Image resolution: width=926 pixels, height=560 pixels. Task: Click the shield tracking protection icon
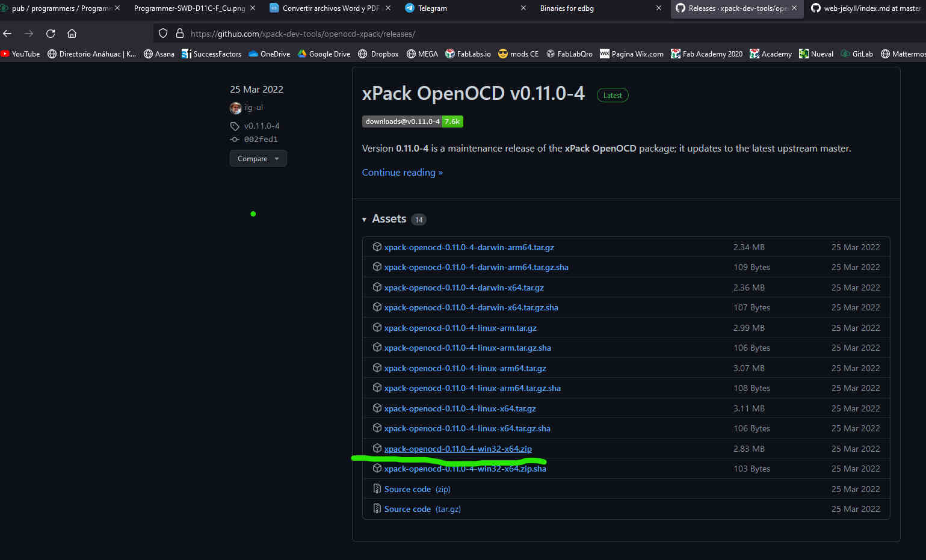[x=163, y=34]
